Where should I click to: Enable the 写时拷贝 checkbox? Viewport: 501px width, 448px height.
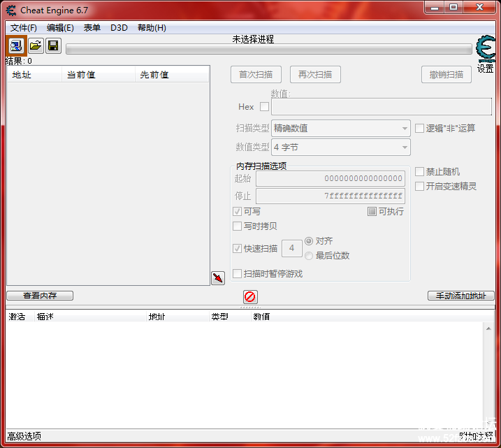pyautogui.click(x=237, y=226)
